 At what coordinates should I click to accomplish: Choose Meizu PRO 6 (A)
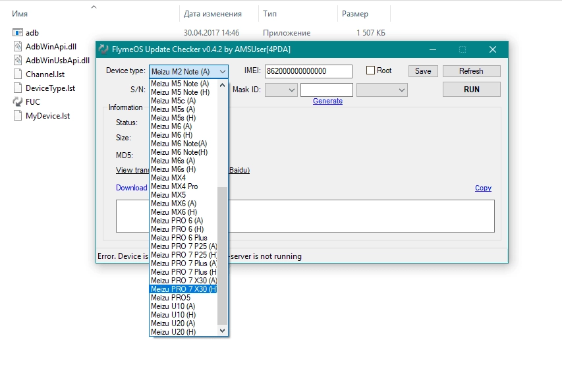183,221
